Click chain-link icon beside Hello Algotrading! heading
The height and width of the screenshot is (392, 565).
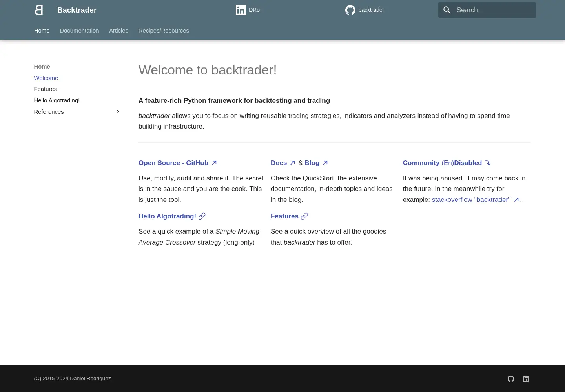(202, 216)
